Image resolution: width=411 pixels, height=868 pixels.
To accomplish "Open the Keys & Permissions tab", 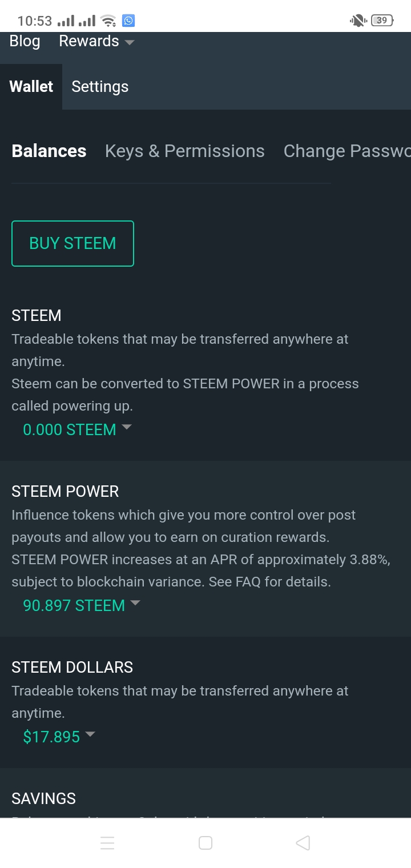I will click(x=185, y=151).
